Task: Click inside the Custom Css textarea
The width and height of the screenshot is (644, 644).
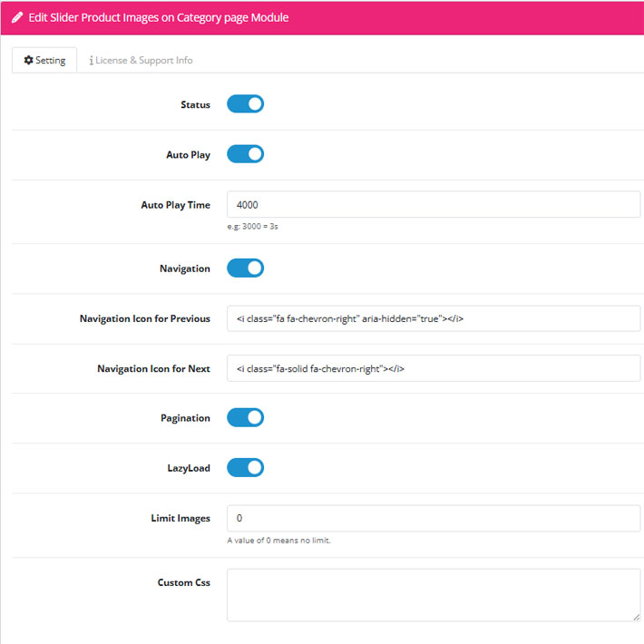Action: tap(434, 595)
